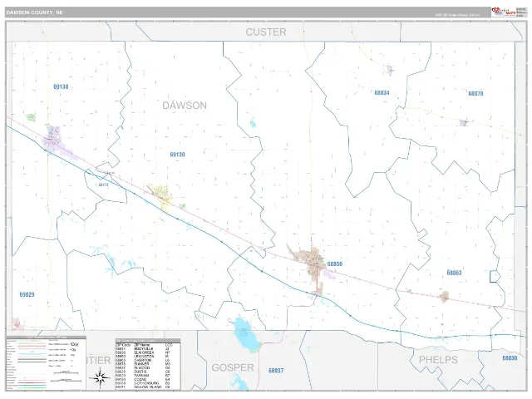Image resolution: width=532 pixels, height=399 pixels.
Task: Click the ZIP Name column header
Action: [x=142, y=345]
